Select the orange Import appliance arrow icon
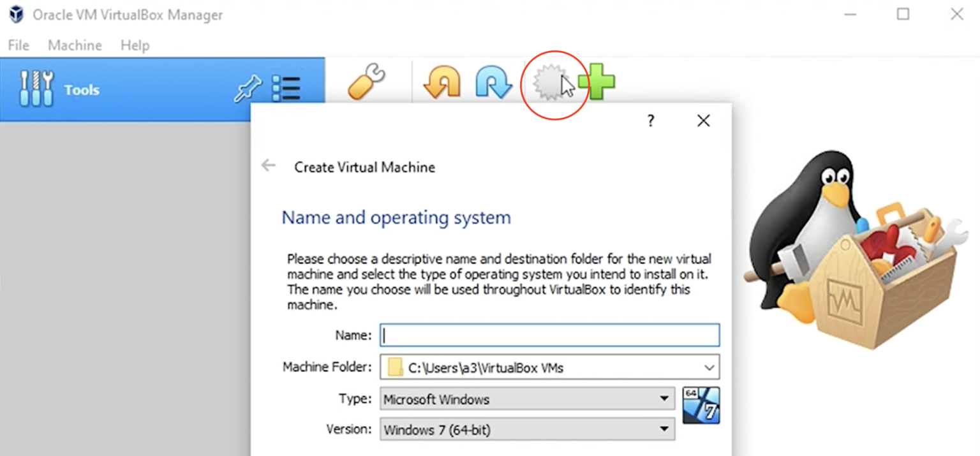The width and height of the screenshot is (980, 456). click(x=441, y=81)
